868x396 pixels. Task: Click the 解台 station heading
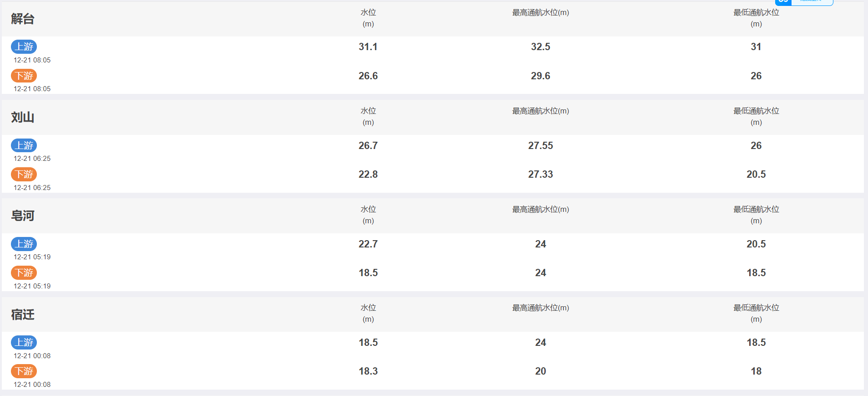(23, 19)
